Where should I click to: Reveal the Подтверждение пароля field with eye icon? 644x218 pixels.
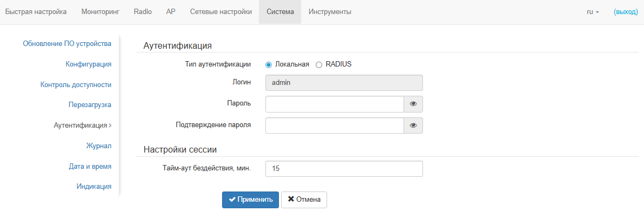click(413, 125)
